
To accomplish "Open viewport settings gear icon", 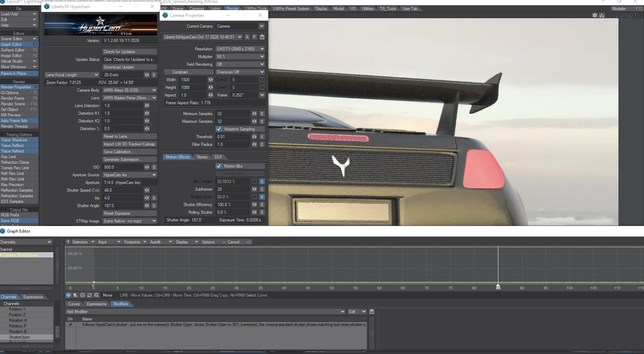I will click(x=595, y=15).
